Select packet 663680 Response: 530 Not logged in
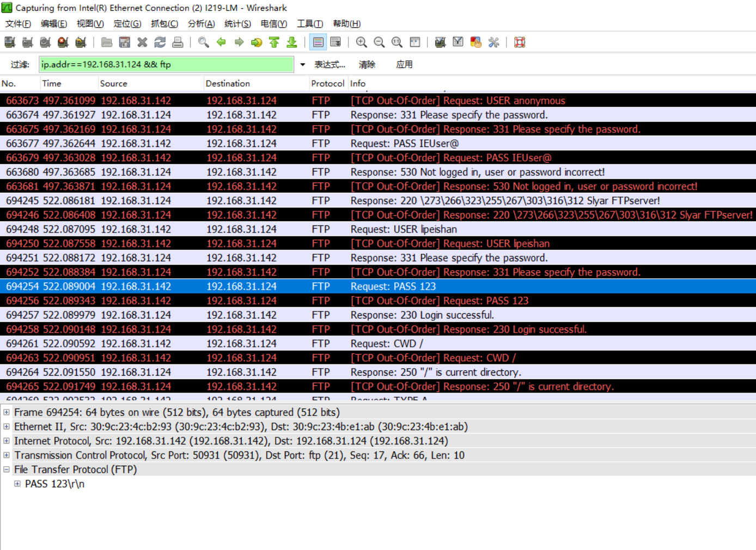The height and width of the screenshot is (550, 756). pos(378,172)
